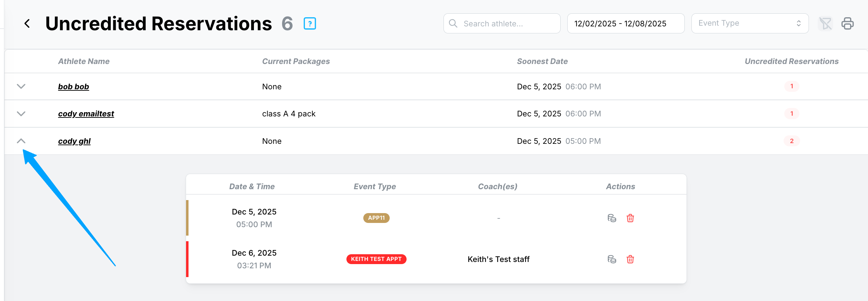Click the back arrow icon
This screenshot has height=301, width=868.
pyautogui.click(x=27, y=24)
